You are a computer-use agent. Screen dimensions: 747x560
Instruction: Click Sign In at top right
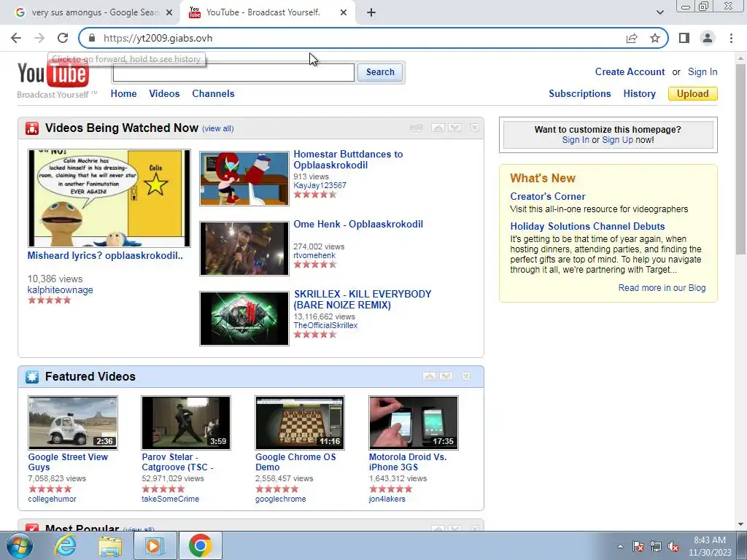(703, 72)
